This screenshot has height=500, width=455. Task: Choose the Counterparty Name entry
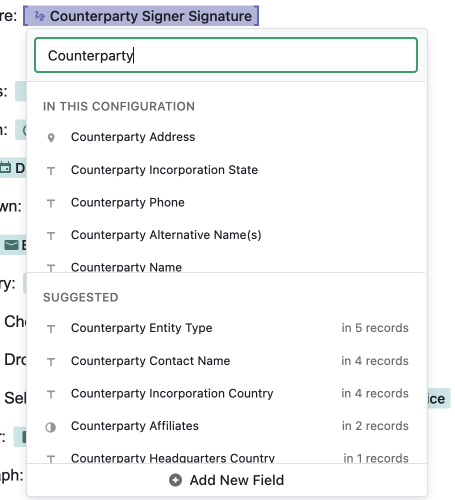tap(226, 266)
